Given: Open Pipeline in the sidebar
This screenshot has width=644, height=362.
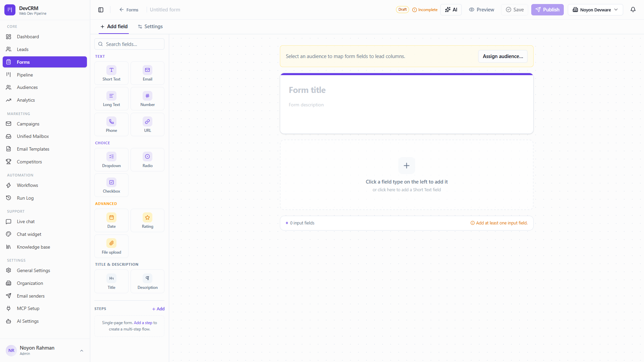Looking at the screenshot, I should [45, 75].
